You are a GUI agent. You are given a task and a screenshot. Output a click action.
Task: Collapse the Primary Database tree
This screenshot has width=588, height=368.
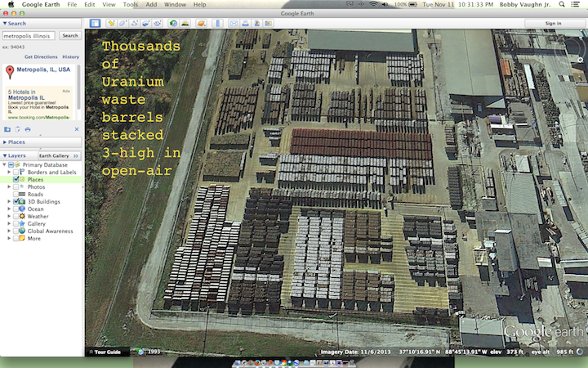[x=4, y=165]
